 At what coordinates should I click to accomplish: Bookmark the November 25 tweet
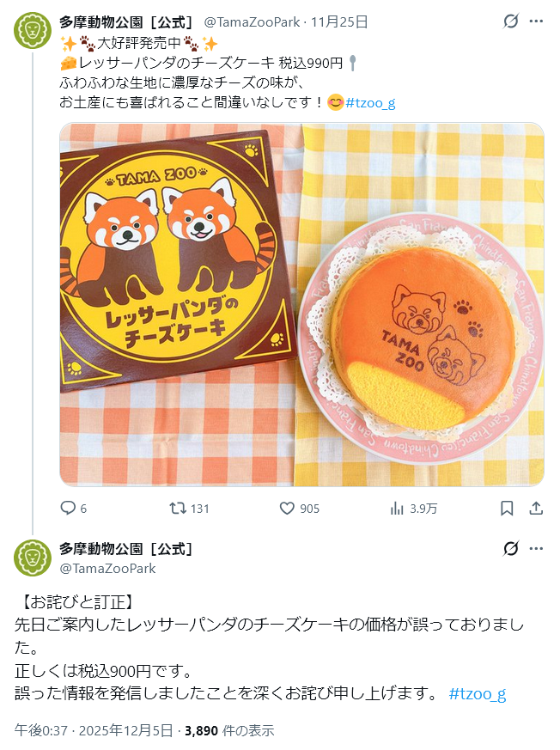point(507,508)
